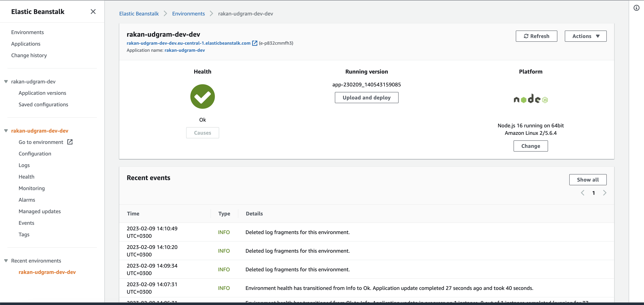This screenshot has height=305, width=644.
Task: Collapse the Recent environments section
Action: click(x=6, y=260)
